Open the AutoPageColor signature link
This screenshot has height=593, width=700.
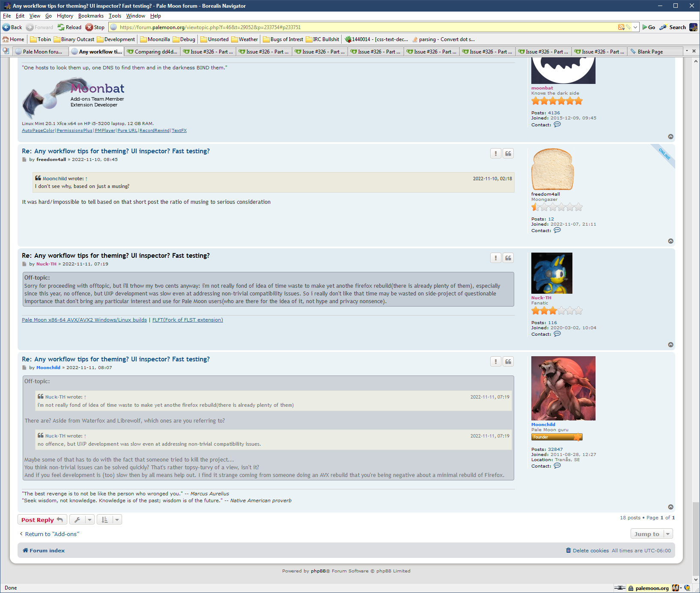(x=38, y=131)
